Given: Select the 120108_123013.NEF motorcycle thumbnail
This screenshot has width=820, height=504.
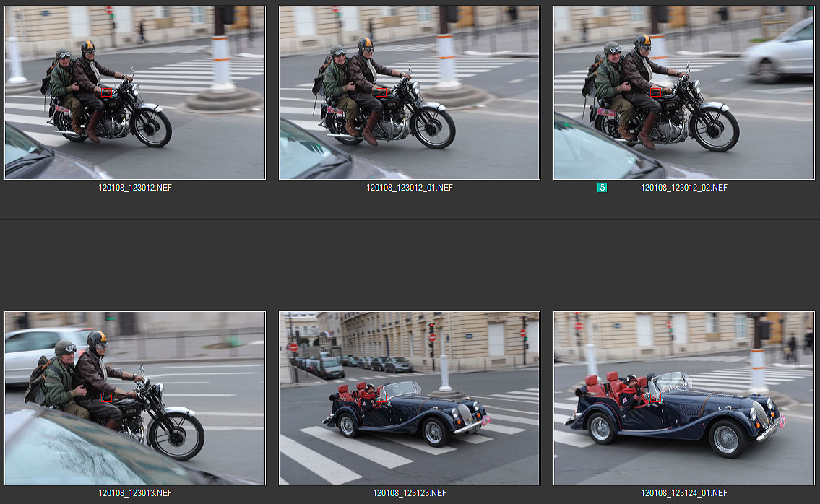Looking at the screenshot, I should (135, 398).
